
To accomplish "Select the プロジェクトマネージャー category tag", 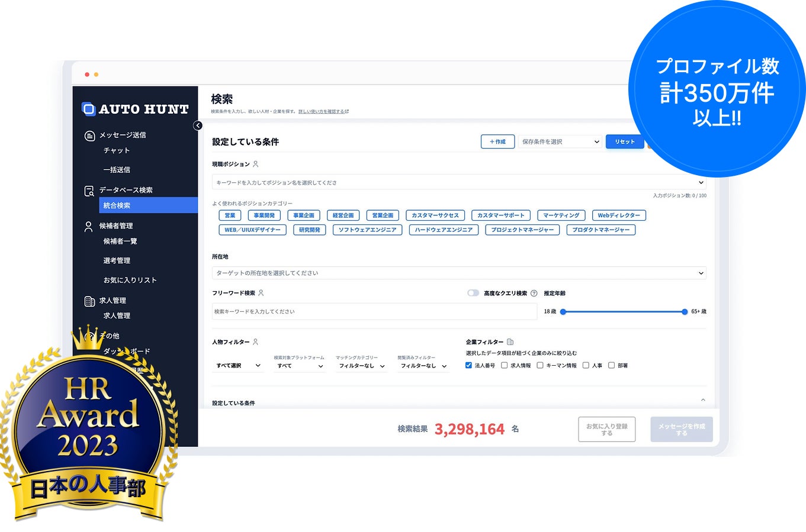I will click(x=522, y=230).
